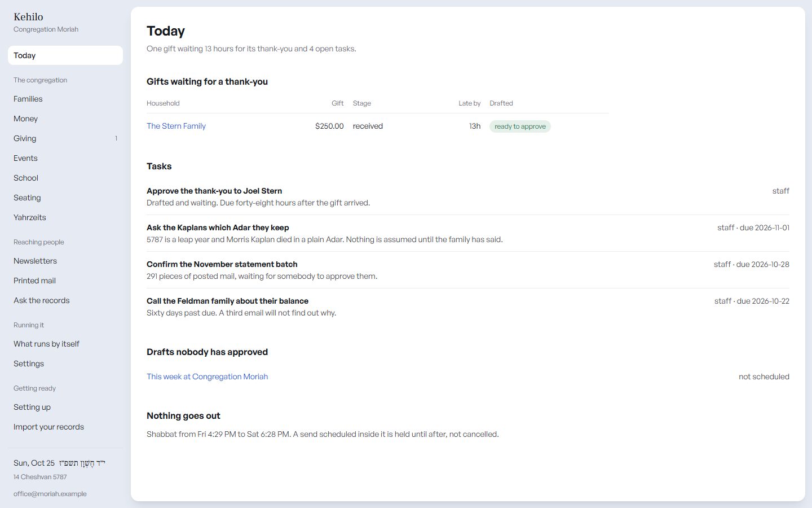Click the Shabbat send-hold notice text

coord(323,434)
